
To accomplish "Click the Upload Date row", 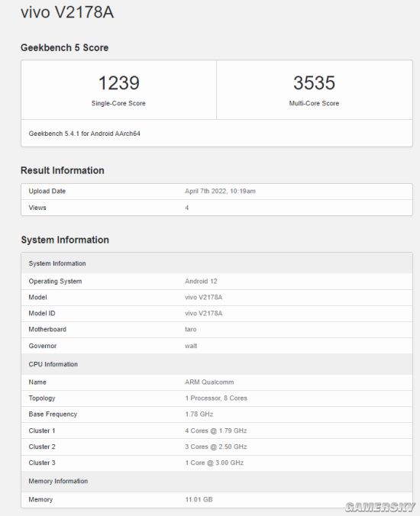I will [217, 191].
